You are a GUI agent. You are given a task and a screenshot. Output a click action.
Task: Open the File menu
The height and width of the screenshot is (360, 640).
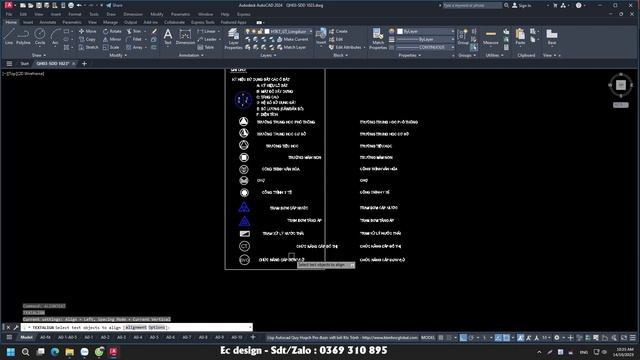[9, 14]
